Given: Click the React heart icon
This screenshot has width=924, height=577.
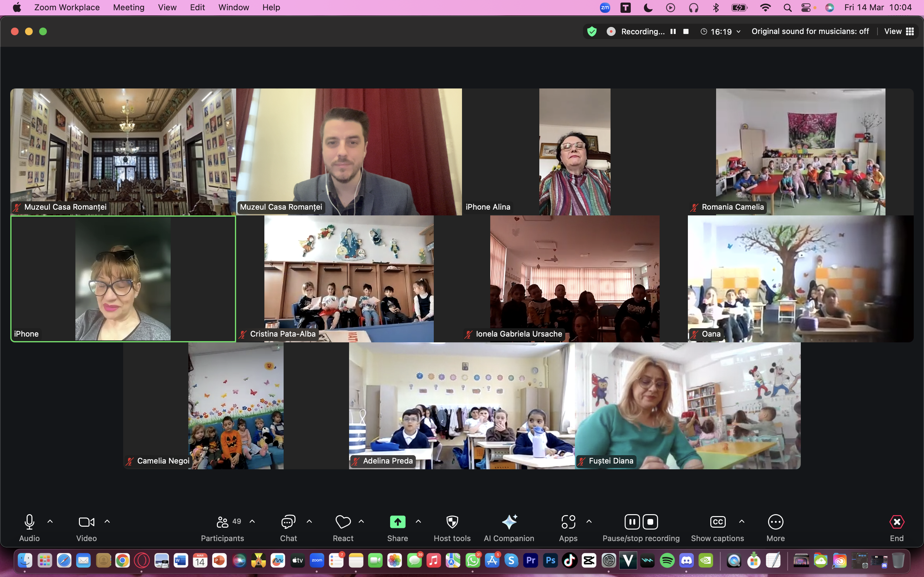Looking at the screenshot, I should tap(343, 522).
